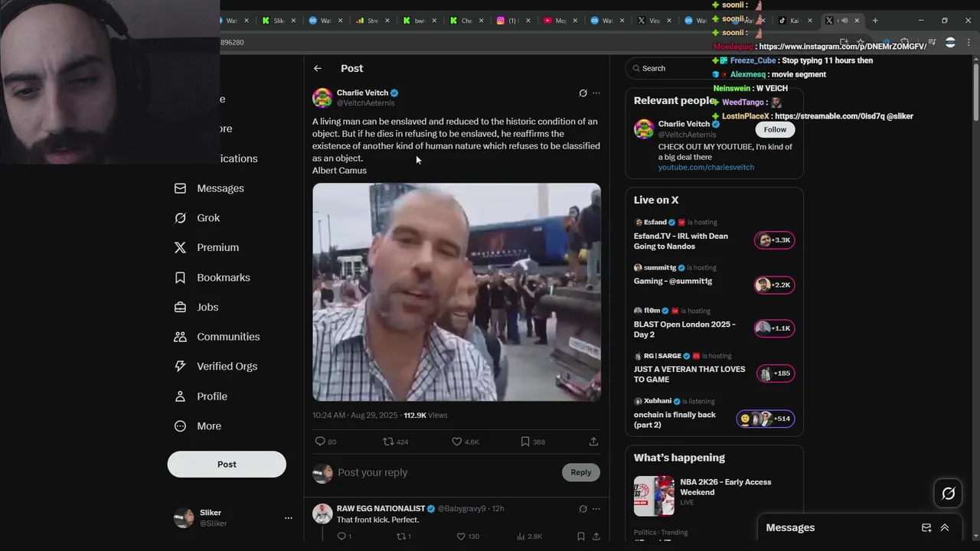Like the post with 4.6K likes
This screenshot has width=980, height=551.
pos(456,442)
